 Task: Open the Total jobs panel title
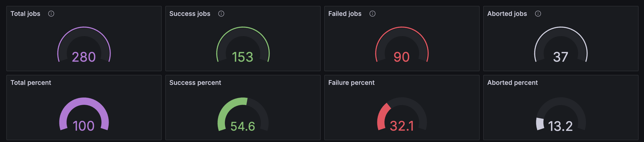point(25,14)
